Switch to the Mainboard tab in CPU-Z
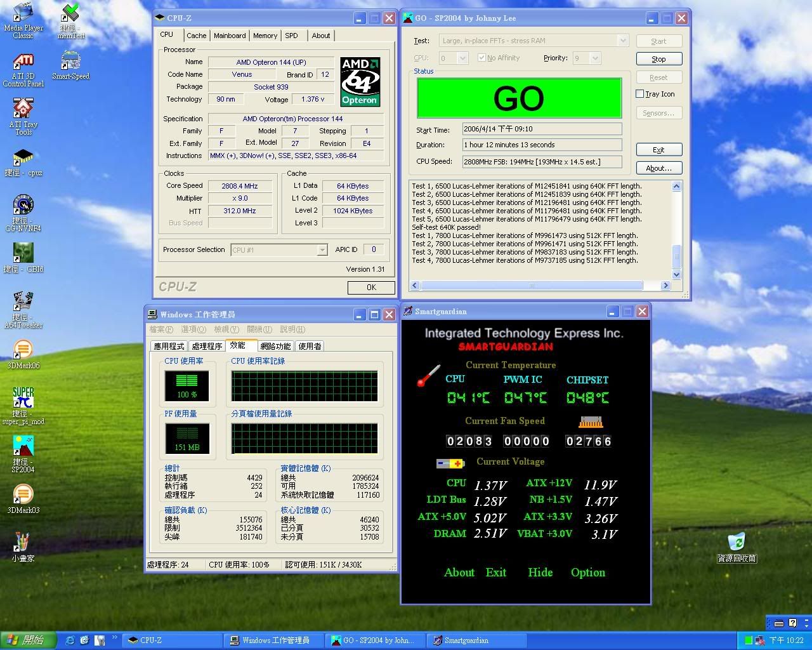Screen dimensions: 812x650 pos(230,36)
